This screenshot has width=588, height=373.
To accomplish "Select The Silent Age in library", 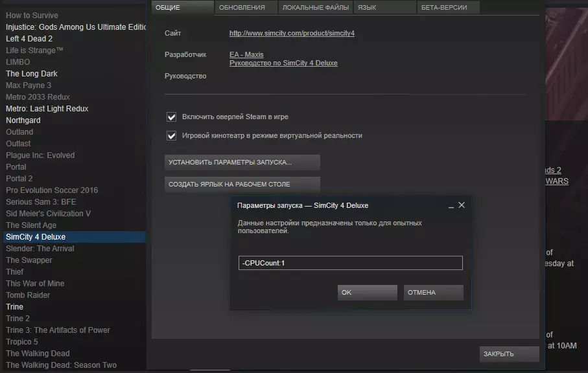I will 30,225.
